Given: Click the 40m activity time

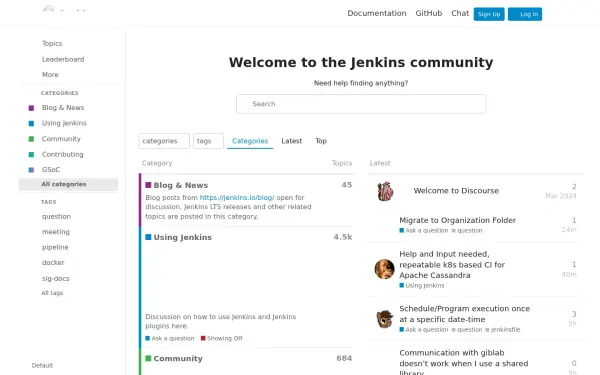Looking at the screenshot, I should [569, 274].
